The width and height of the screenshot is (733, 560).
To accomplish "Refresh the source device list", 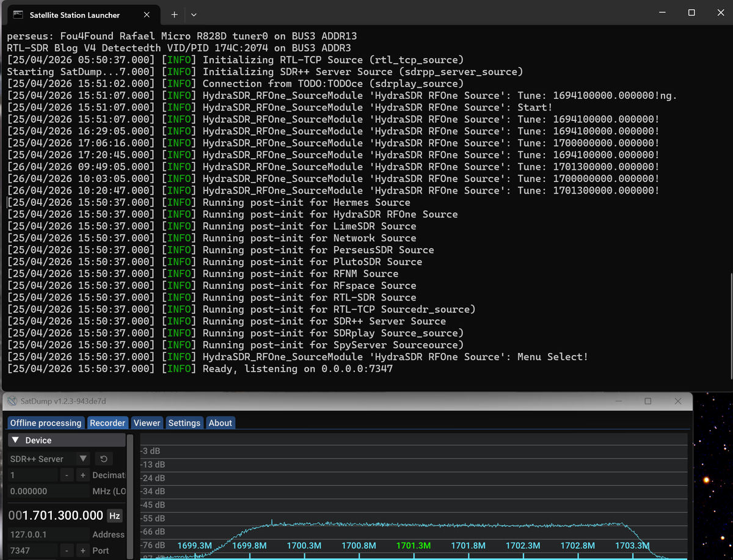I will pos(103,459).
